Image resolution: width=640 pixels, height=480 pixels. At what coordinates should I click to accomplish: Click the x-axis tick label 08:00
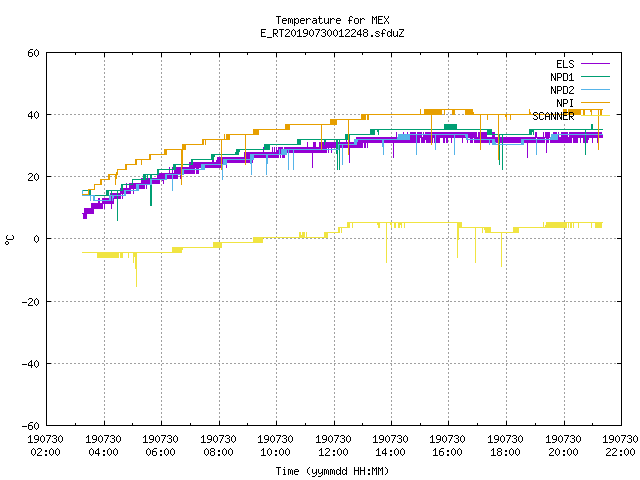pyautogui.click(x=218, y=452)
